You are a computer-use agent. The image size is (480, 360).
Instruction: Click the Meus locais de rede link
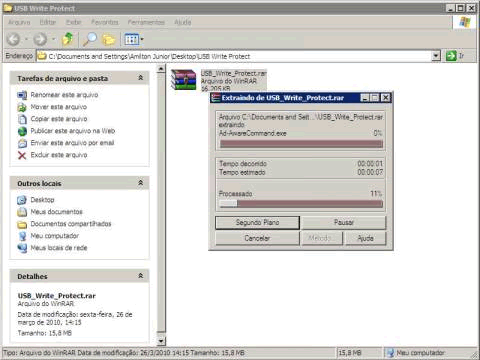59,248
